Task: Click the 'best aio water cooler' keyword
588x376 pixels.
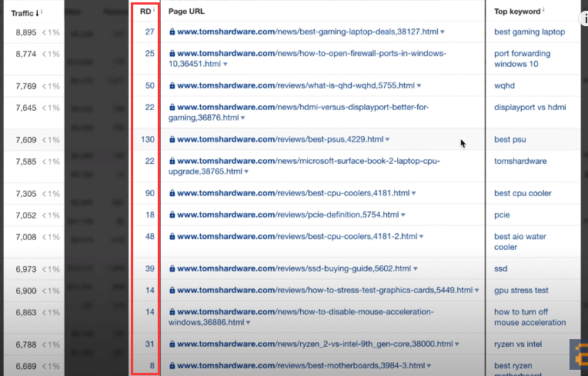Action: point(520,242)
